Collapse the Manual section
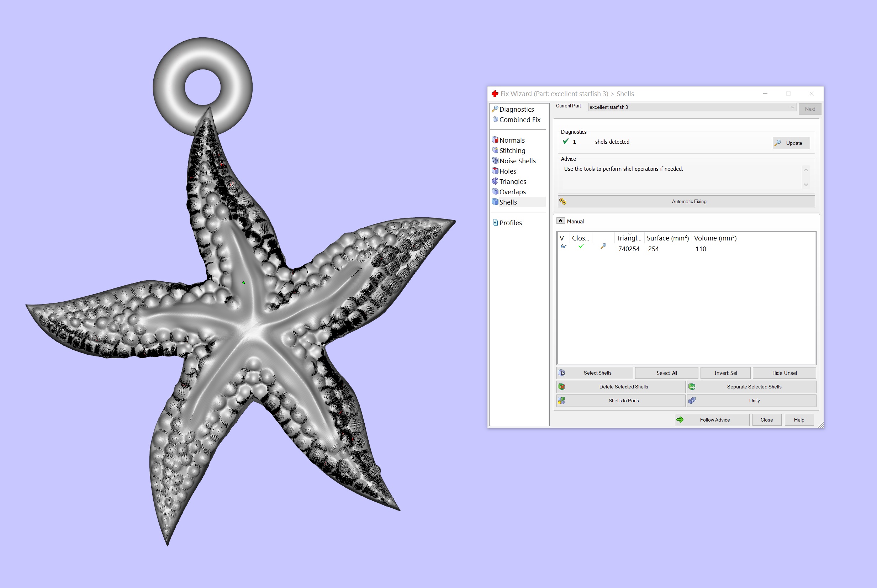Image resolution: width=877 pixels, height=588 pixels. tap(560, 221)
